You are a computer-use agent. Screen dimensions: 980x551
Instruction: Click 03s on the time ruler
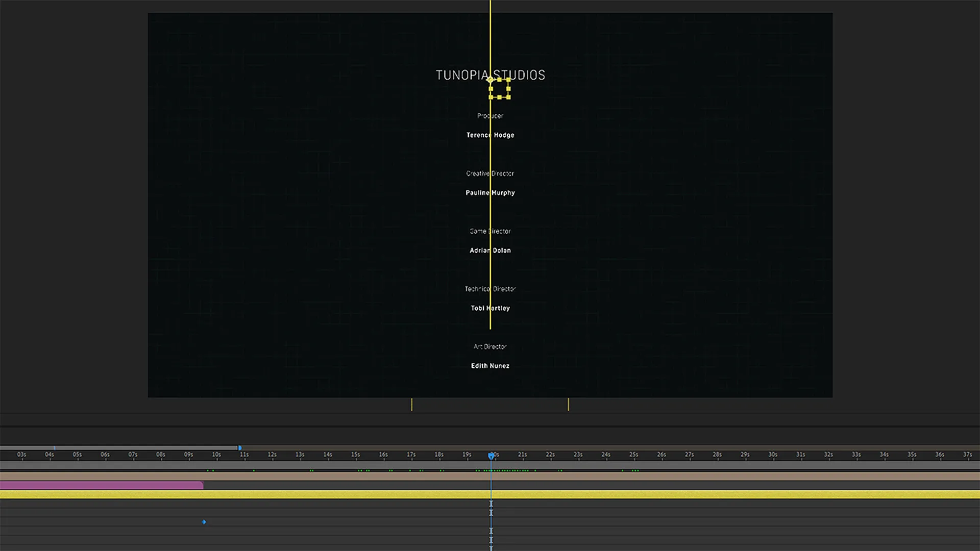coord(21,454)
